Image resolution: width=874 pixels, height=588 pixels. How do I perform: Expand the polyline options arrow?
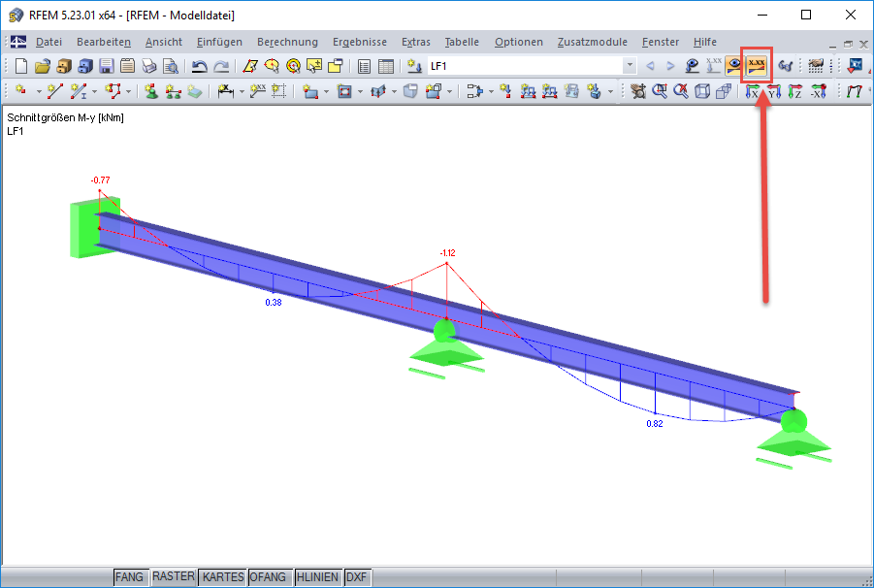point(129,91)
